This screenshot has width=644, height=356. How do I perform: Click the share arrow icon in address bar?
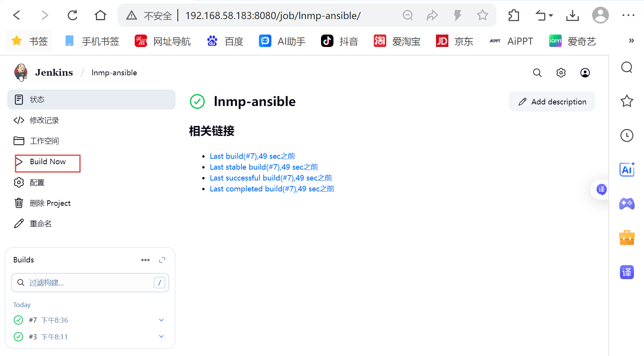coord(432,15)
